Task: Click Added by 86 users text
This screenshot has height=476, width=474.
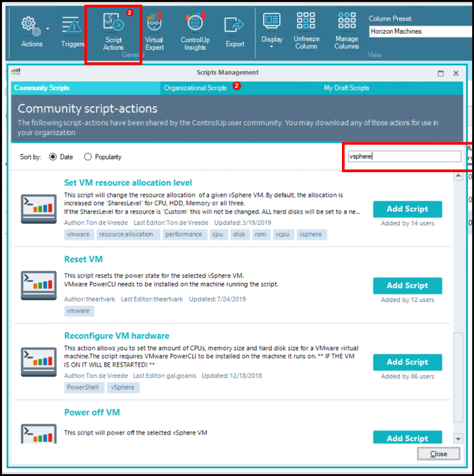Action: pyautogui.click(x=407, y=376)
